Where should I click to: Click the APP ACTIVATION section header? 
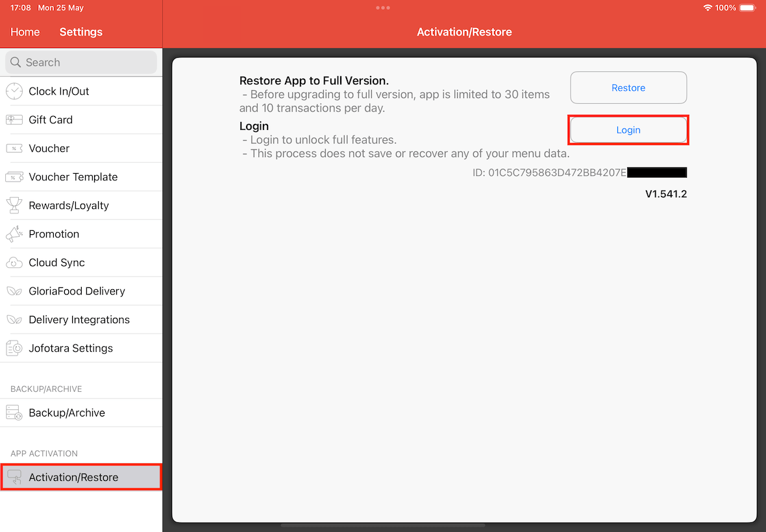[44, 453]
